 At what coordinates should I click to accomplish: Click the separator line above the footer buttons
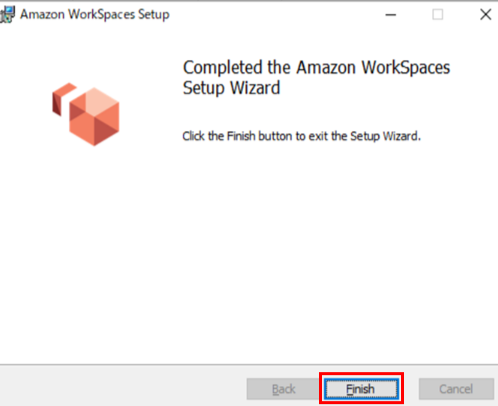coord(249,364)
